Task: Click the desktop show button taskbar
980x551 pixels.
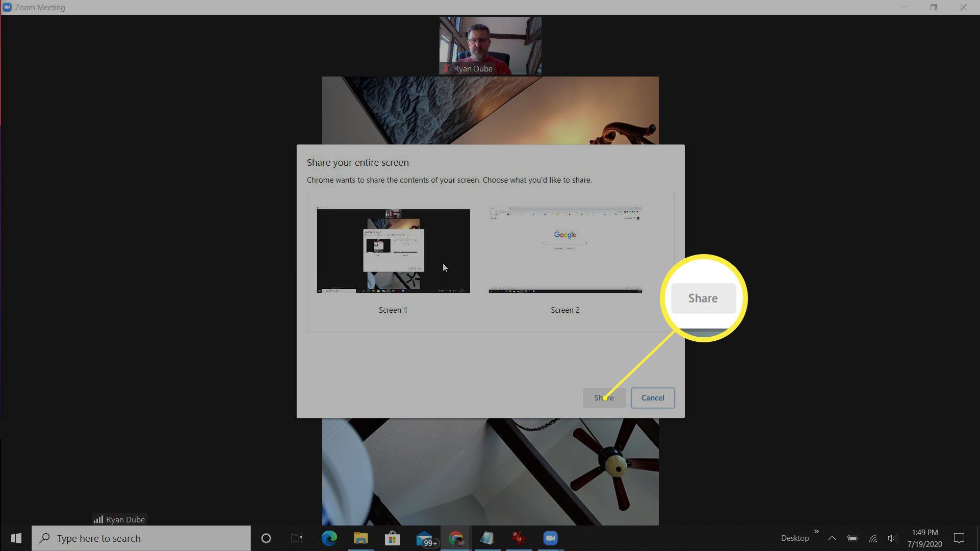Action: [x=978, y=538]
